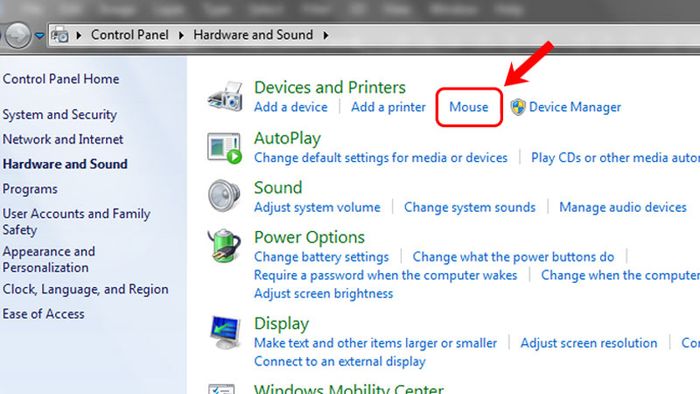Open the recent pages dropdown arrow
The image size is (700, 394).
40,35
